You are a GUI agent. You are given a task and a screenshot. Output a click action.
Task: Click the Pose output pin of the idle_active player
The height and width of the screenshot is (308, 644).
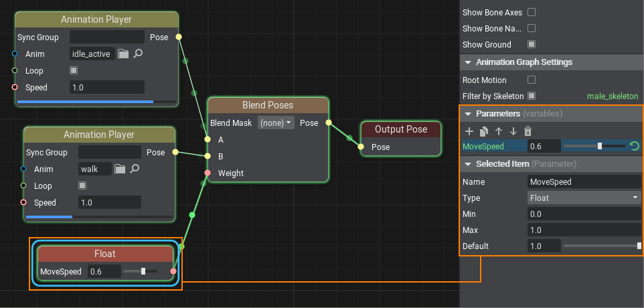[179, 37]
